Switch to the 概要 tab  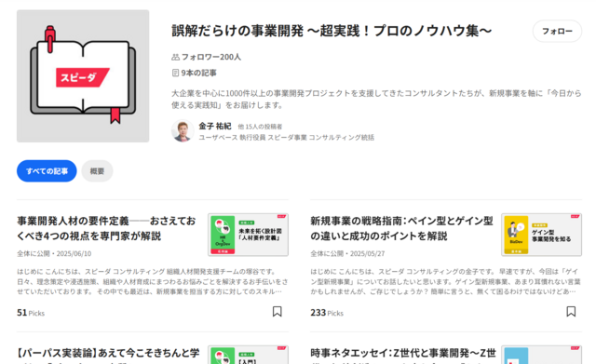point(97,171)
